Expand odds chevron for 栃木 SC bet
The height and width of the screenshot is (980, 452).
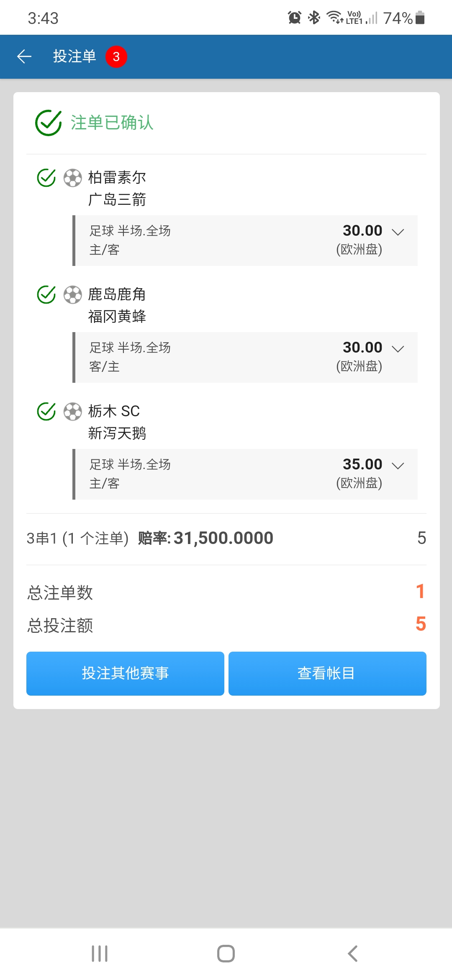(398, 465)
